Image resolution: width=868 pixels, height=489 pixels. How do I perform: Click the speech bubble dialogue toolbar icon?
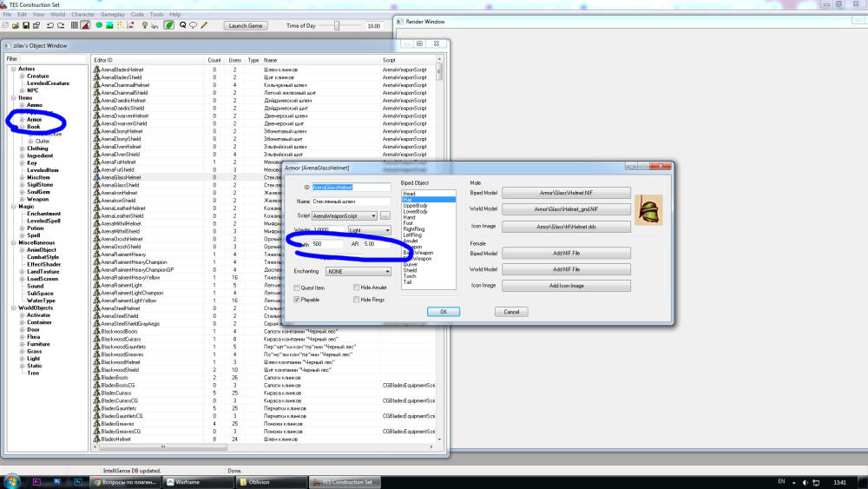[194, 25]
